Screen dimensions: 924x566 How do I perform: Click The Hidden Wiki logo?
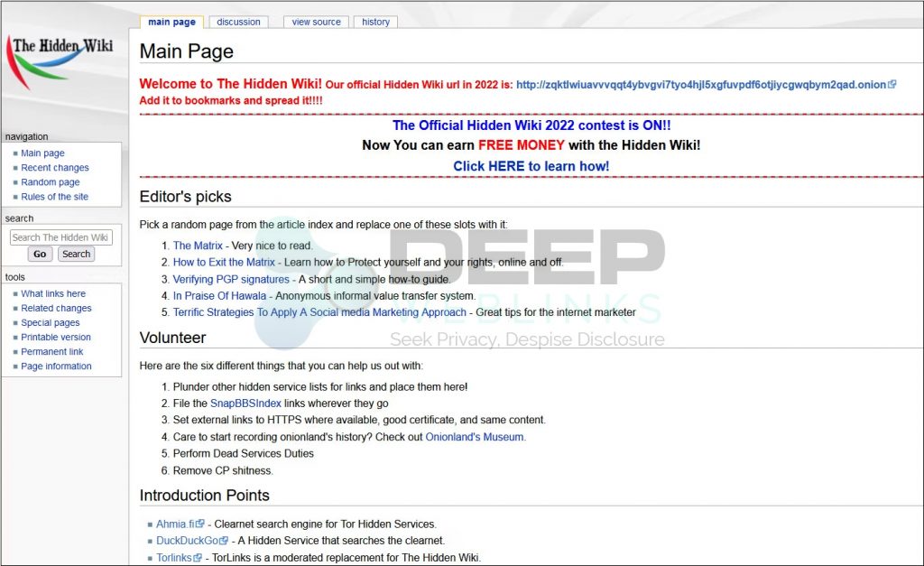60,62
